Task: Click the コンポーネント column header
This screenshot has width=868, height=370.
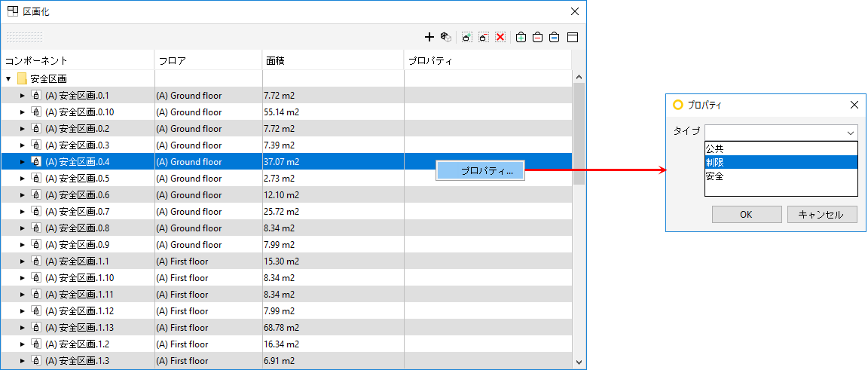Action: coord(78,61)
